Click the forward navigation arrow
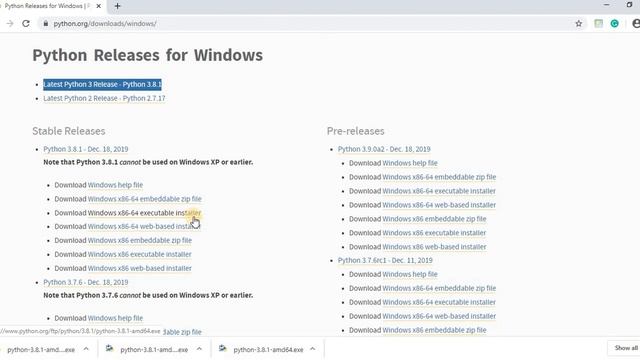Image resolution: width=640 pixels, height=360 pixels. click(10, 24)
